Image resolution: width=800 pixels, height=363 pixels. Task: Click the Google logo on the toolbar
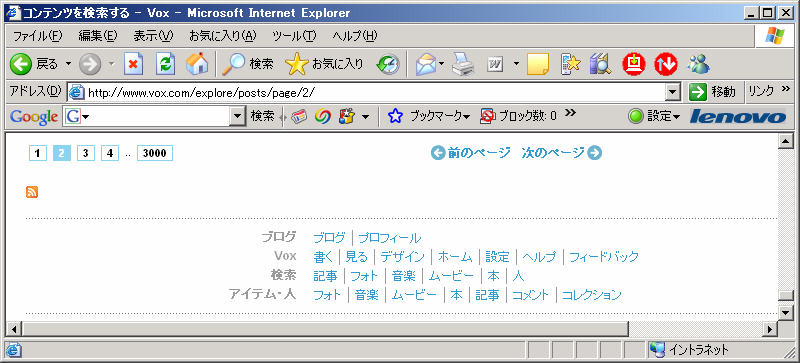coord(34,117)
